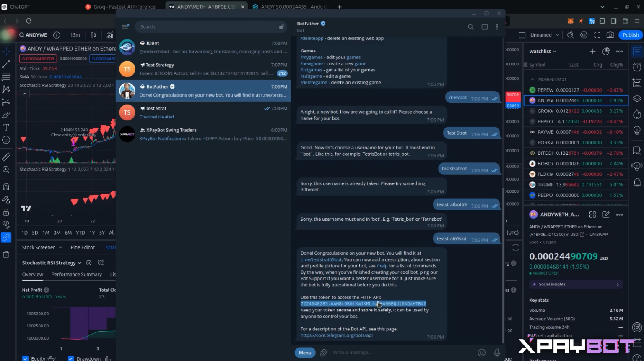
Task: Toggle the Drawdown checkbox
Action: coord(71,359)
